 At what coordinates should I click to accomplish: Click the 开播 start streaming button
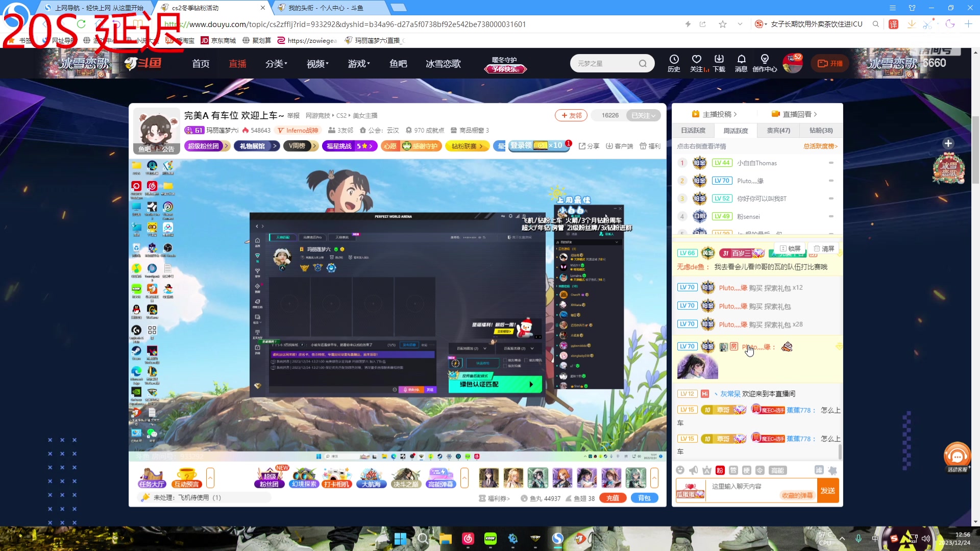[830, 63]
